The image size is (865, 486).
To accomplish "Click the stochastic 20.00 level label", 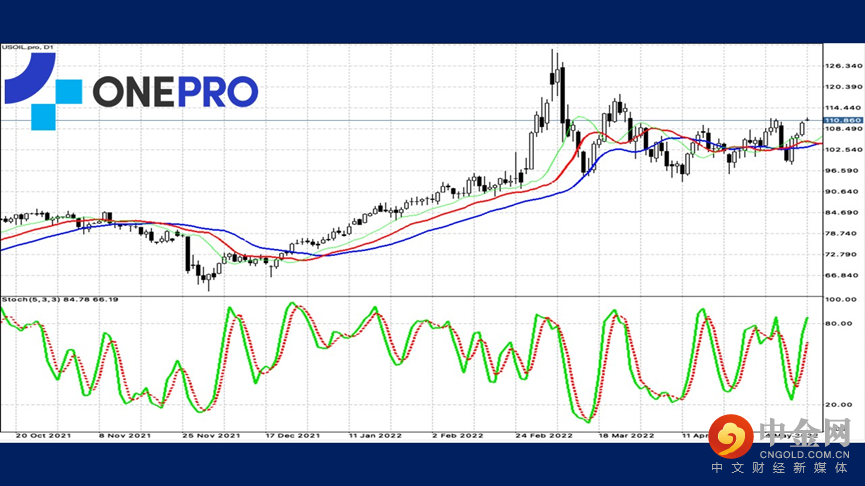I will 839,404.
